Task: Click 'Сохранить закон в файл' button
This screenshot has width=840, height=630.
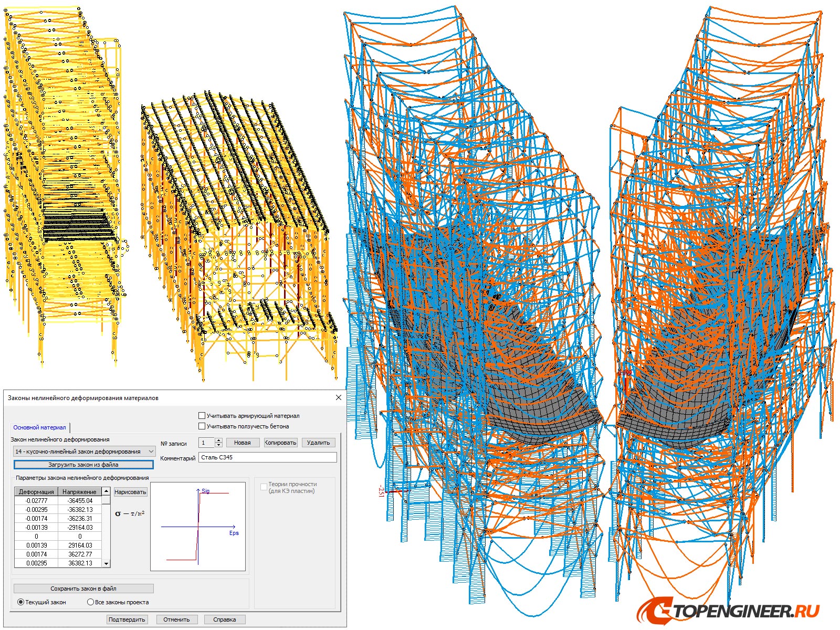Action: (x=83, y=589)
